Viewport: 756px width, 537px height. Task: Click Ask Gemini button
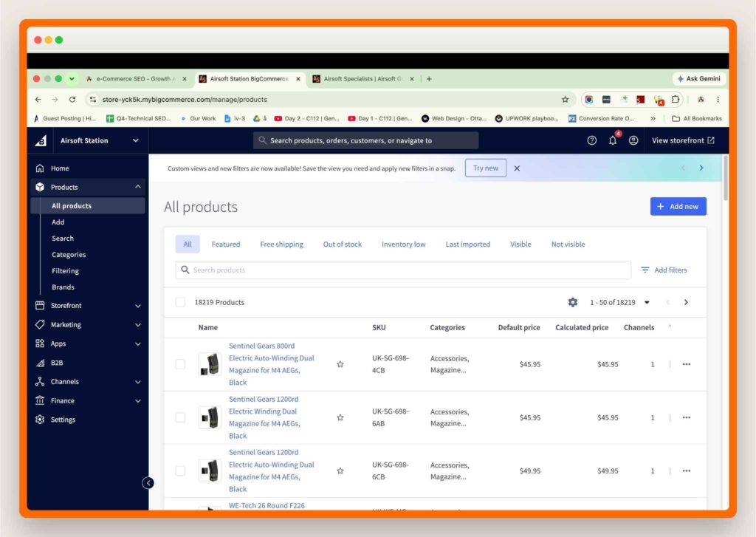point(698,78)
